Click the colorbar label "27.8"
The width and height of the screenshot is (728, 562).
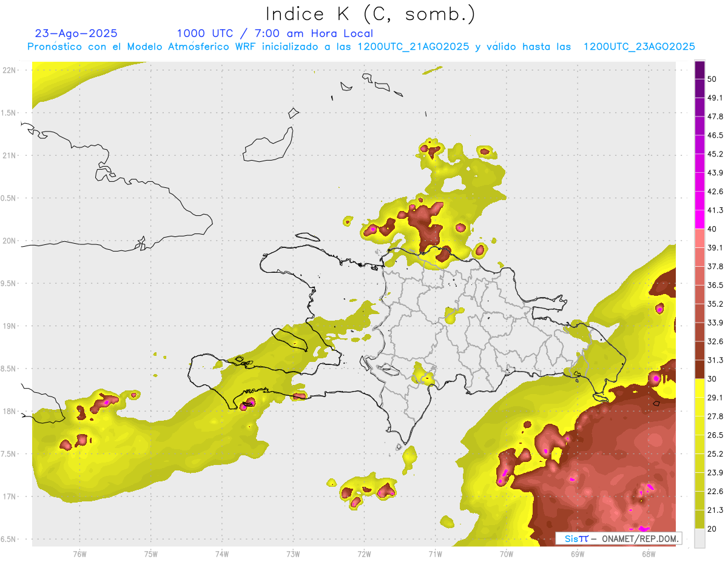(715, 416)
